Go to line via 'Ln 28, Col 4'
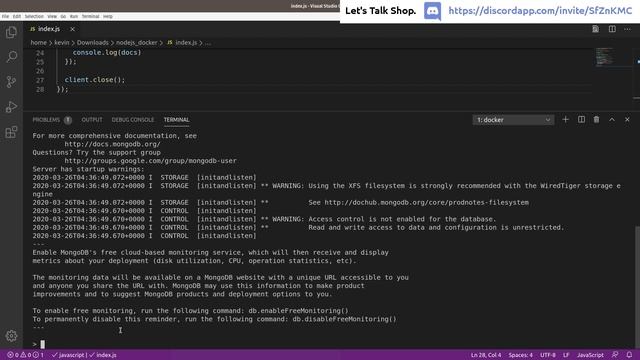 [x=486, y=355]
